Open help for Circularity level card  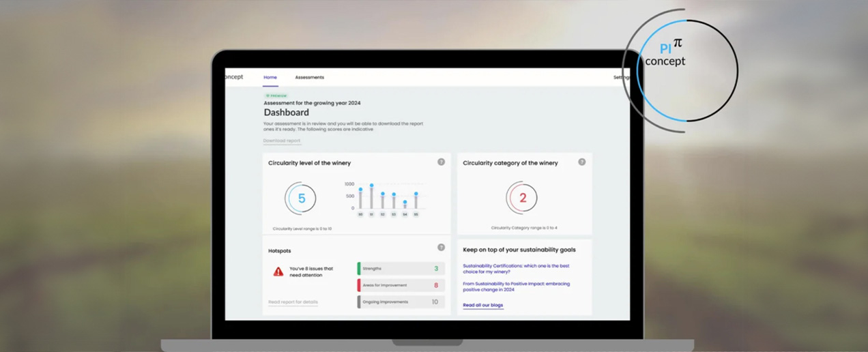pyautogui.click(x=441, y=162)
